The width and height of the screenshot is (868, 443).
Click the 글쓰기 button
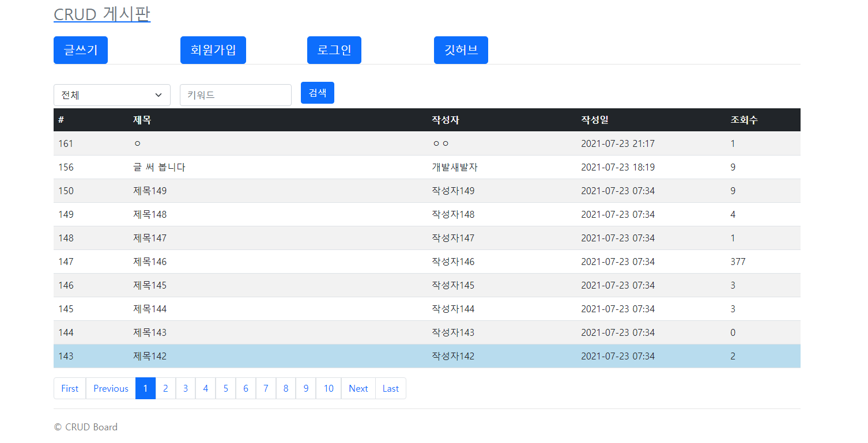(81, 50)
